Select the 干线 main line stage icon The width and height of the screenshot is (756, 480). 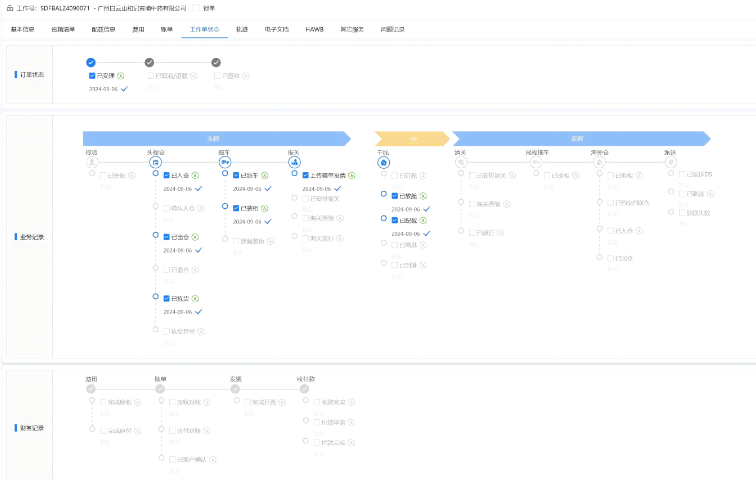pos(383,161)
